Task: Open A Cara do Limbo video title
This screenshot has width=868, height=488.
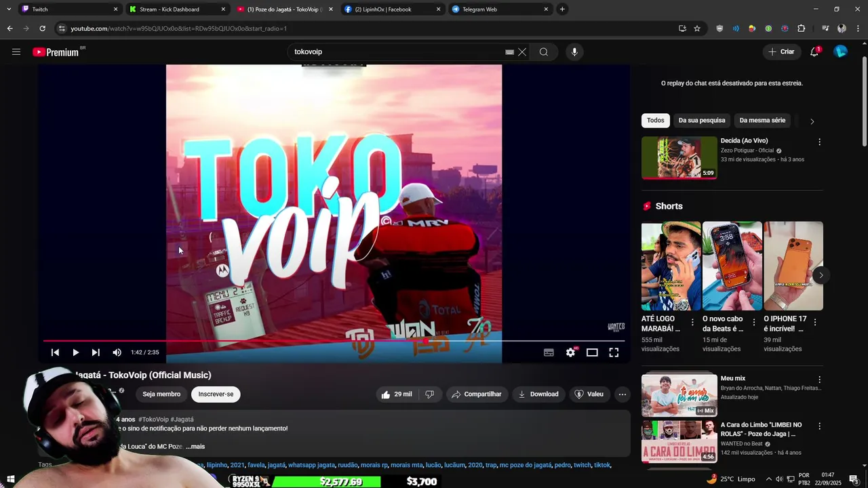Action: (761, 429)
